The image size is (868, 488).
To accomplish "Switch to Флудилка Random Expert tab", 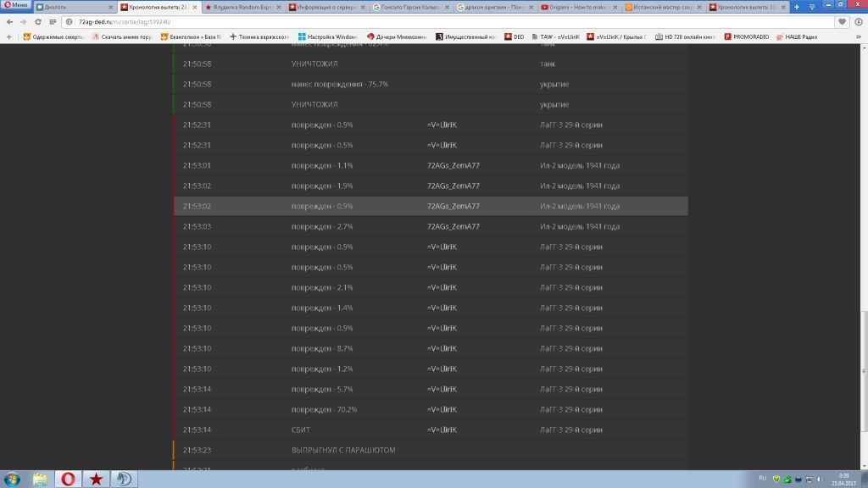I will click(242, 7).
